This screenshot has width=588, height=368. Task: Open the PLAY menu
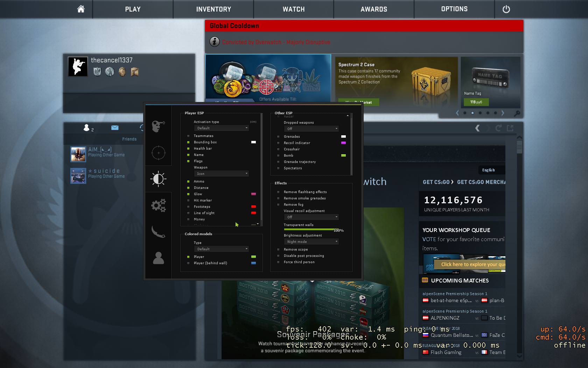(133, 9)
